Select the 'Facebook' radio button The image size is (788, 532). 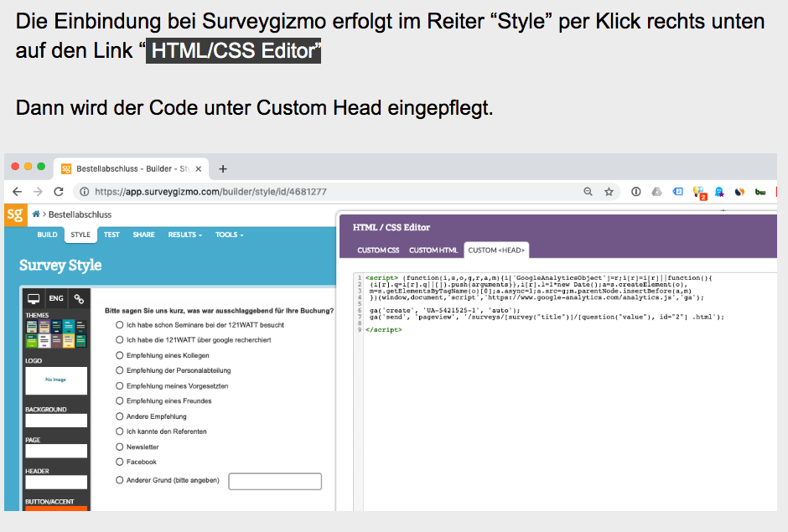point(119,462)
